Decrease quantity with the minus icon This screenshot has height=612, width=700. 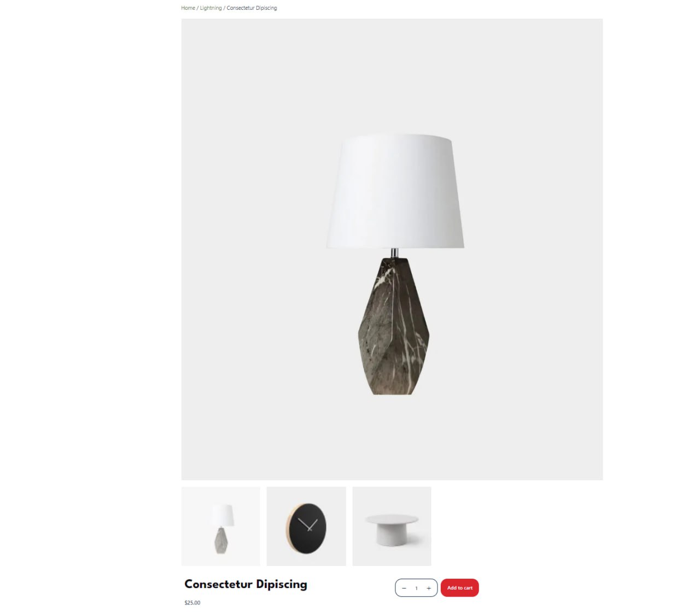(x=404, y=588)
